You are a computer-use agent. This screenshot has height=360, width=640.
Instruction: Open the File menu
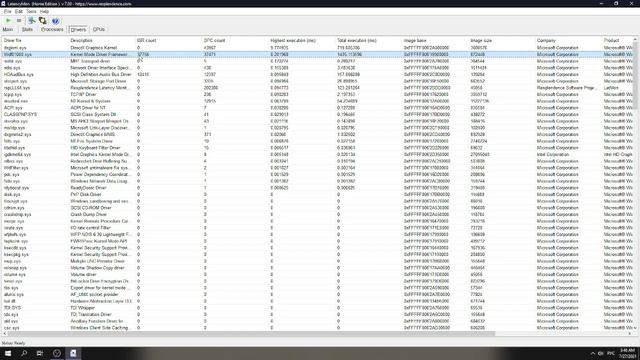click(7, 11)
